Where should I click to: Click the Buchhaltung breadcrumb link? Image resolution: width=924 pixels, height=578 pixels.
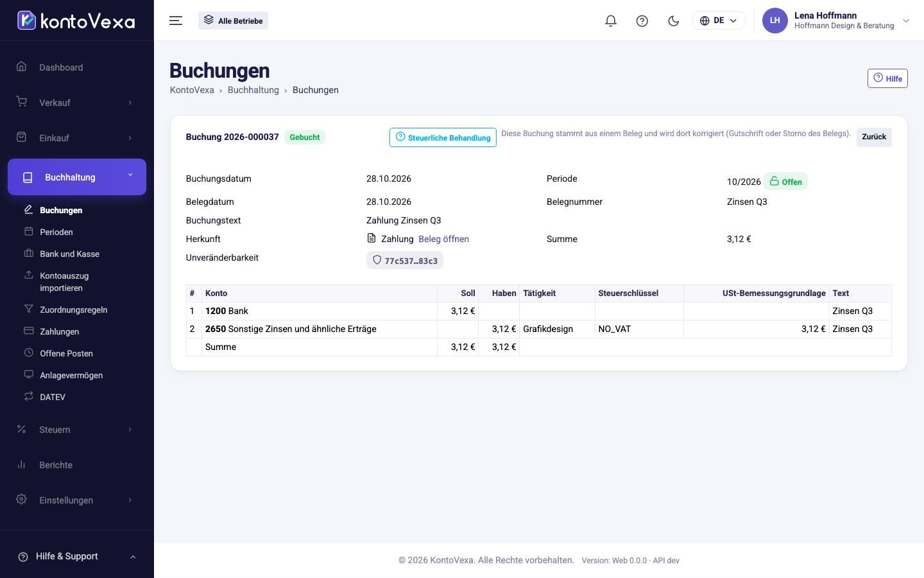tap(253, 90)
